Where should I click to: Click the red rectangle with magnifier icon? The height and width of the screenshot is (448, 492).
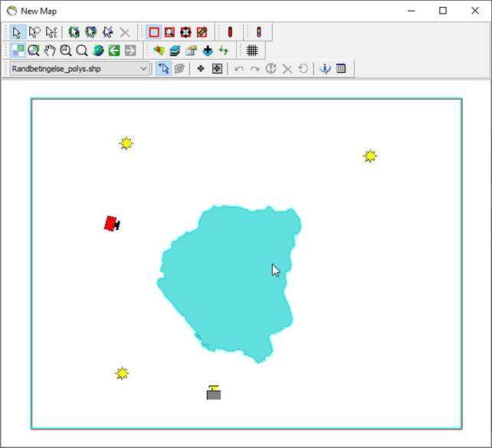click(170, 32)
